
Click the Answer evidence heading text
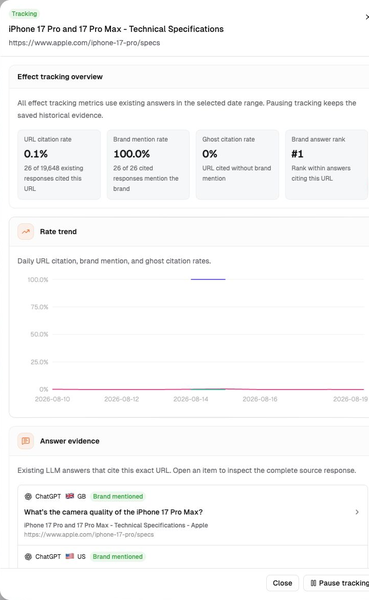70,441
